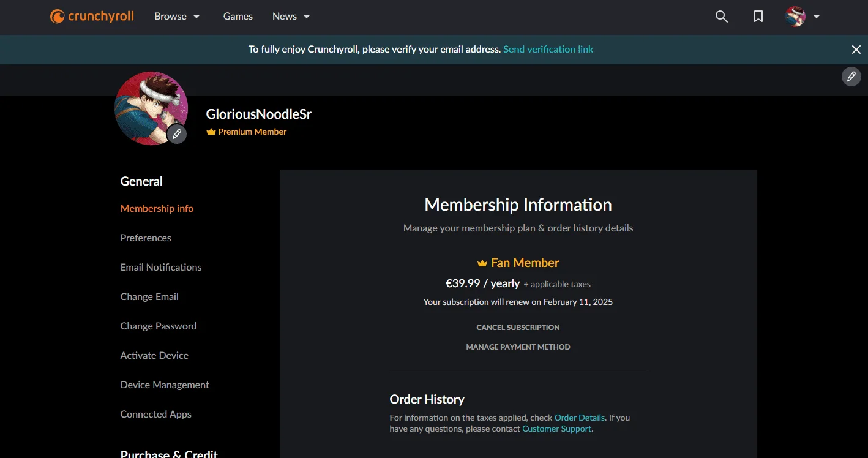Open the search magnifier icon
This screenshot has width=868, height=458.
click(722, 17)
